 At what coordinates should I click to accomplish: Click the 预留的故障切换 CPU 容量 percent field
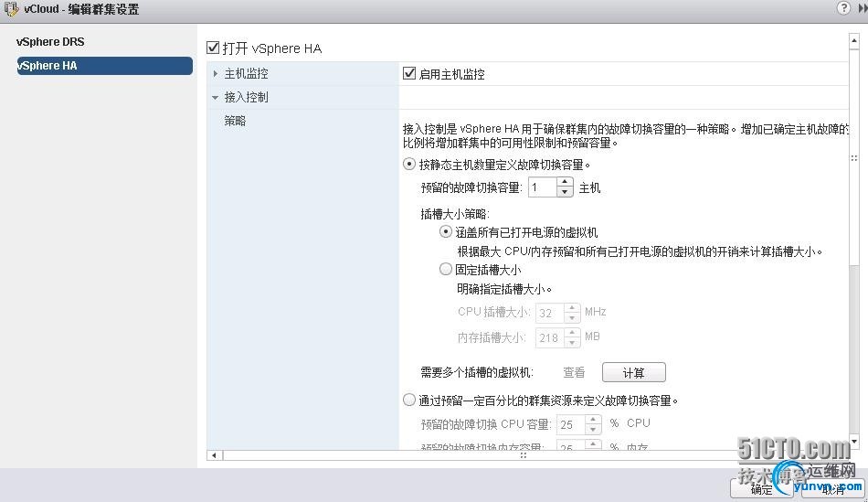point(571,425)
